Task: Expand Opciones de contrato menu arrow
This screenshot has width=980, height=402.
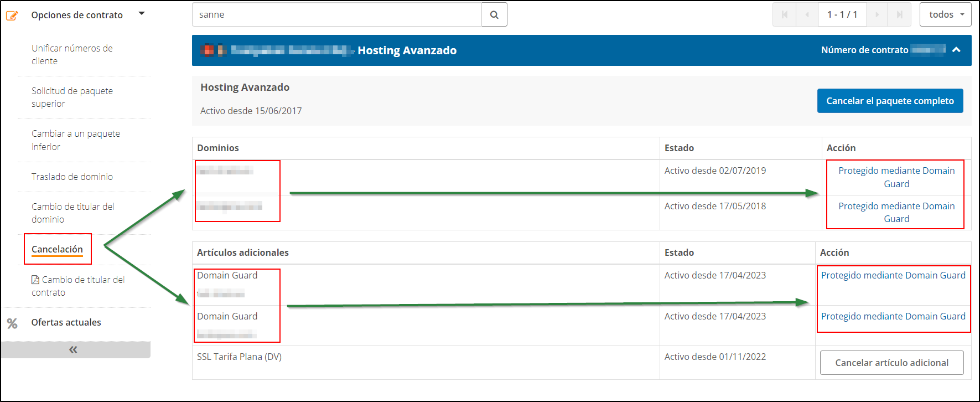Action: pos(142,13)
